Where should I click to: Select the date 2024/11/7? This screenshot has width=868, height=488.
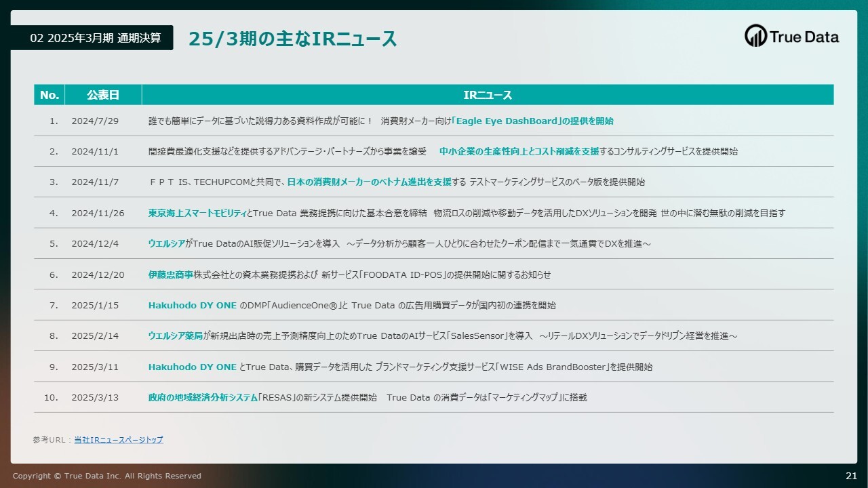click(x=95, y=182)
